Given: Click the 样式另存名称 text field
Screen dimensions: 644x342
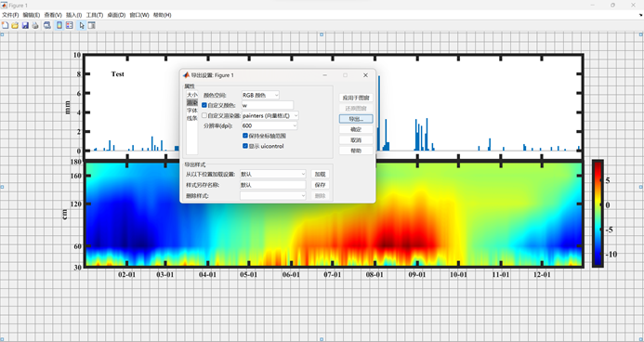Looking at the screenshot, I should pos(273,185).
